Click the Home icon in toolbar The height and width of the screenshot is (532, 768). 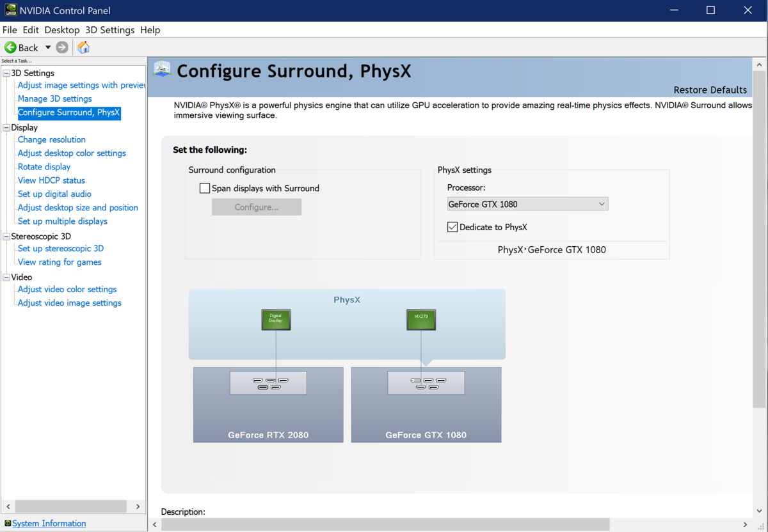[84, 47]
